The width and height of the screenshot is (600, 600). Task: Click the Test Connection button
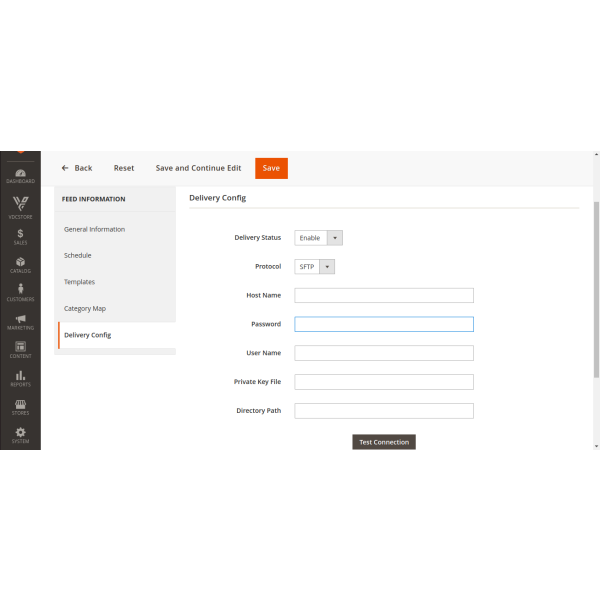click(x=383, y=442)
